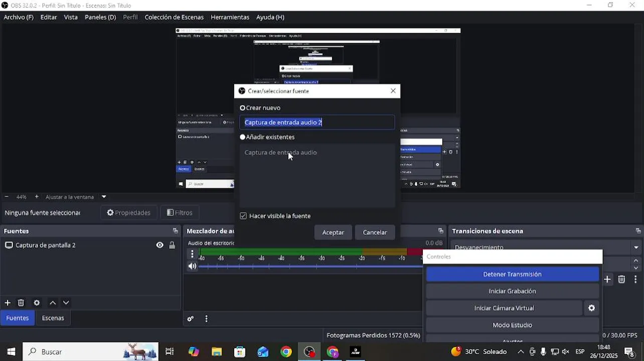Viewport: 644px width, 361px height.
Task: Open the weather widget 30°C Soleado
Action: [x=478, y=351]
